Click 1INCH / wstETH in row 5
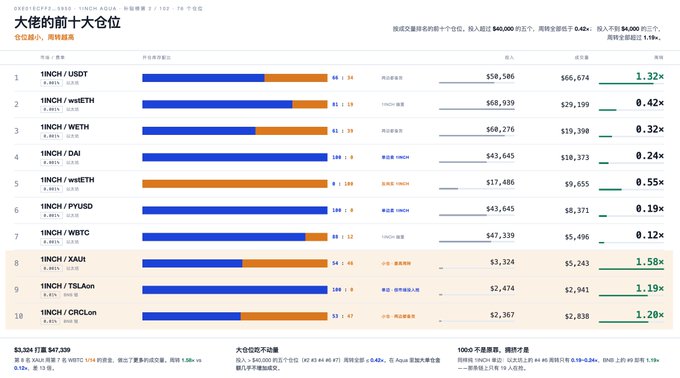680x378 pixels. click(x=67, y=179)
